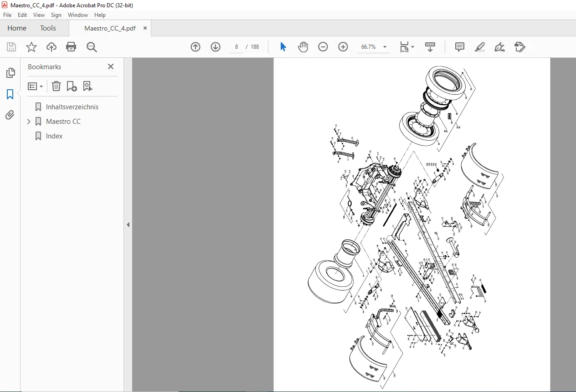Open the bookmarks options list dropdown
Viewport: 576px width, 392px height.
[x=35, y=86]
